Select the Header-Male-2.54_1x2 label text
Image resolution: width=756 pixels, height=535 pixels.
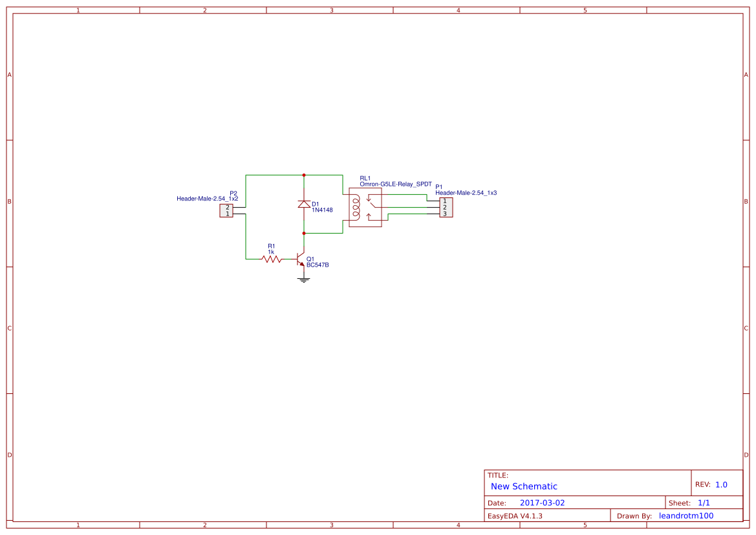coord(208,198)
